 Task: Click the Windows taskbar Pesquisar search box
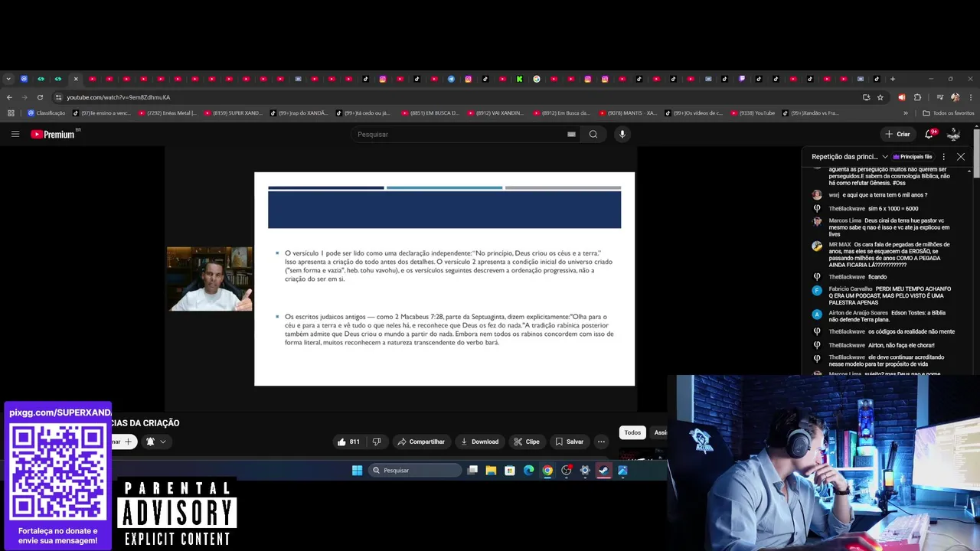click(414, 471)
